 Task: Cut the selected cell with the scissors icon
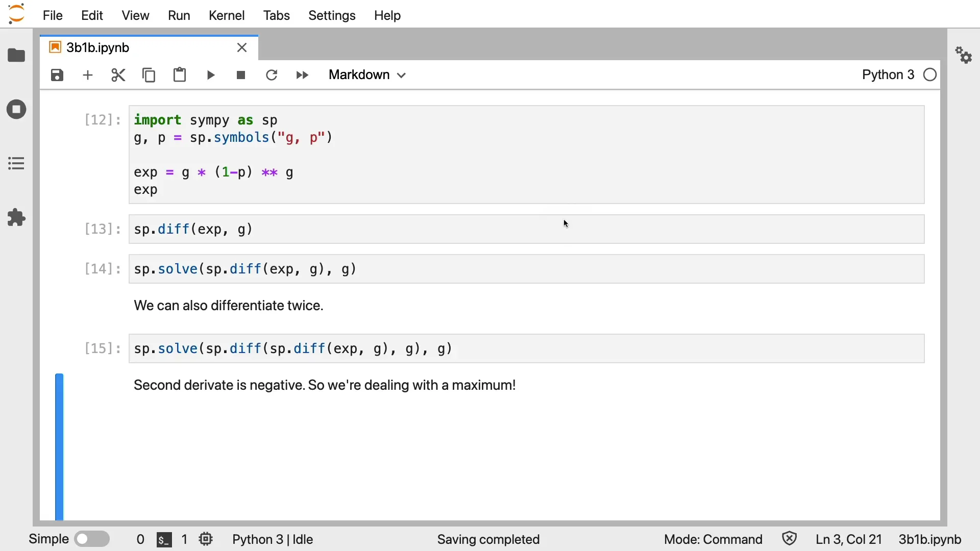118,76
